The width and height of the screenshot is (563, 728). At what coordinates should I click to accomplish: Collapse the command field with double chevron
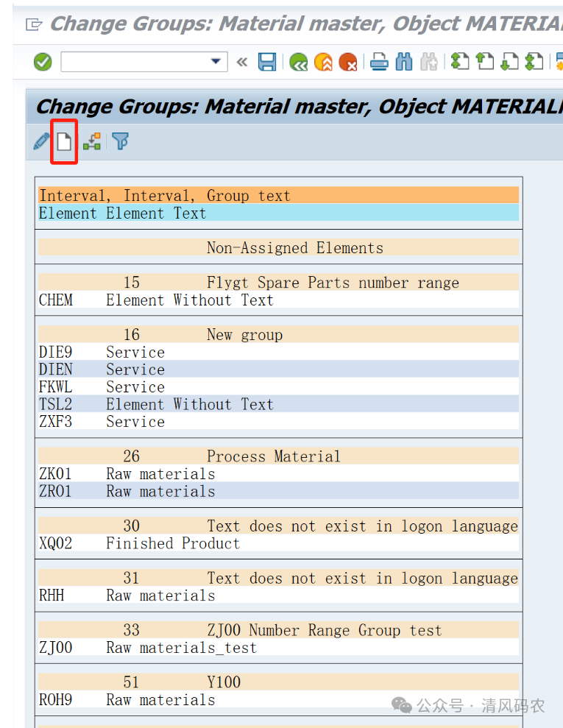241,62
